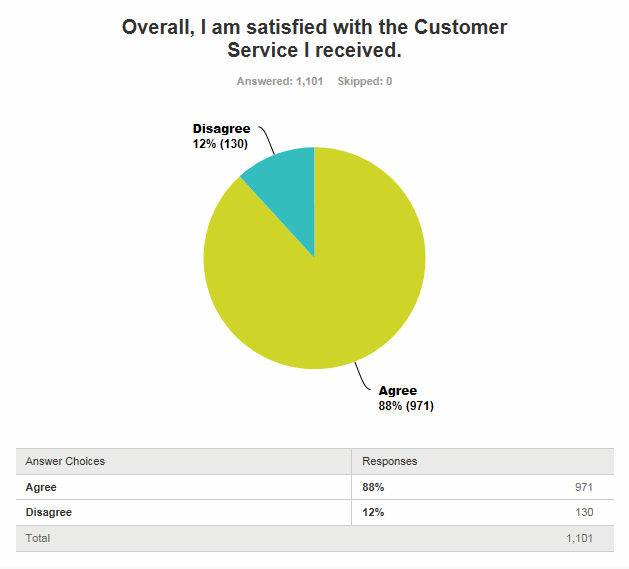The image size is (629, 569).
Task: Click the 1,101 total value
Action: [580, 538]
